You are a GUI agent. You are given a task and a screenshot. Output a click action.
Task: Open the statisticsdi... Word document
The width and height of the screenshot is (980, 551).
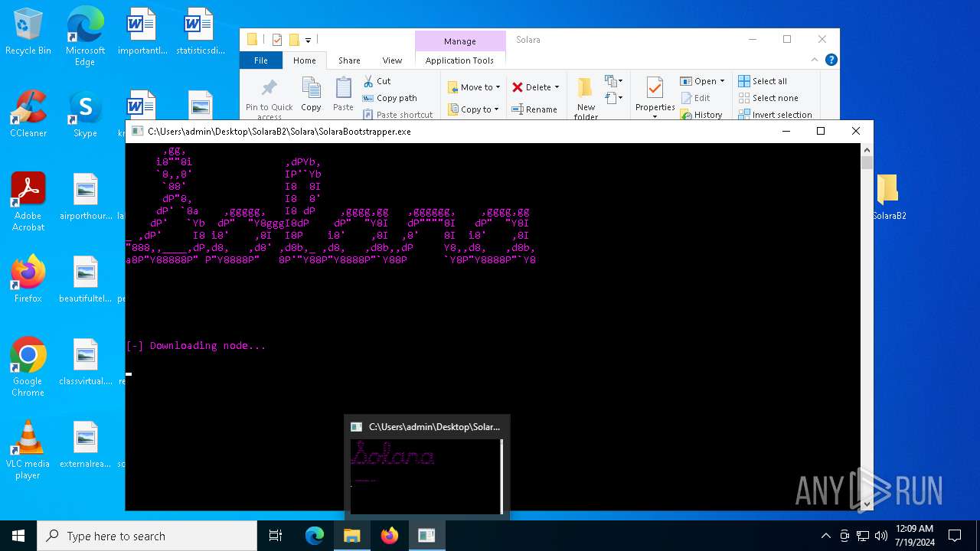[x=200, y=32]
